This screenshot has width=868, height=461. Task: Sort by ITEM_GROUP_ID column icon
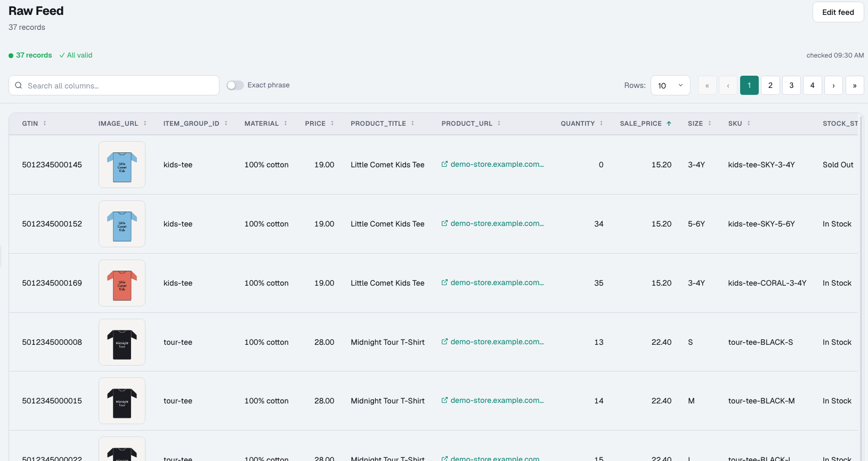pyautogui.click(x=226, y=123)
